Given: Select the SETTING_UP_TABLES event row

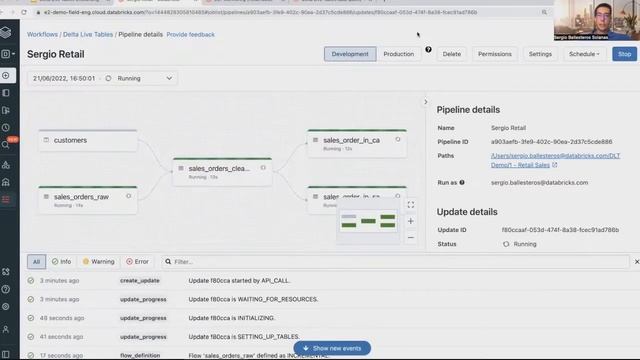Looking at the screenshot, I should click(330, 337).
